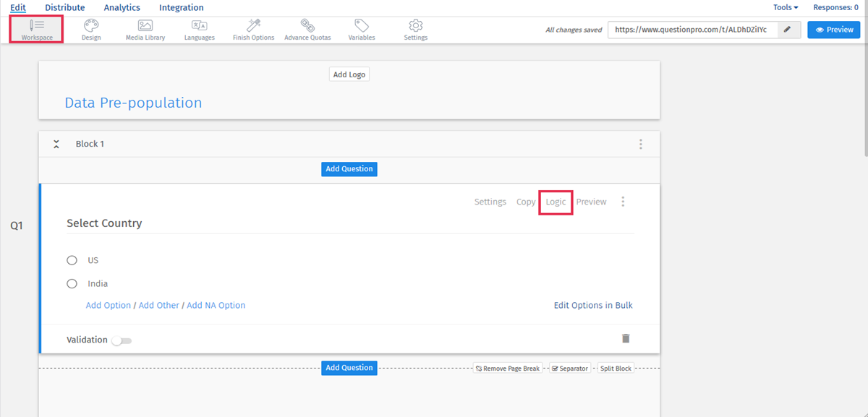Toggle the Validation switch
Image resolution: width=868 pixels, height=417 pixels.
[122, 340]
